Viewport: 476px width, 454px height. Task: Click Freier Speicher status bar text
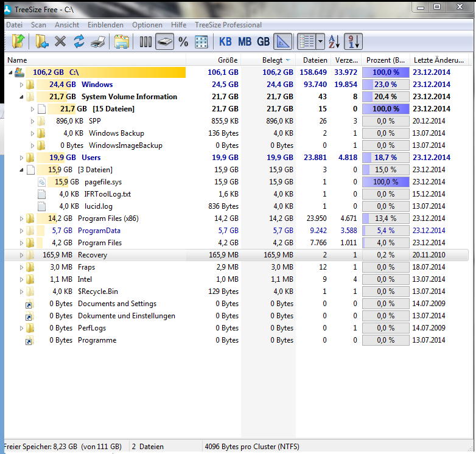tap(63, 447)
